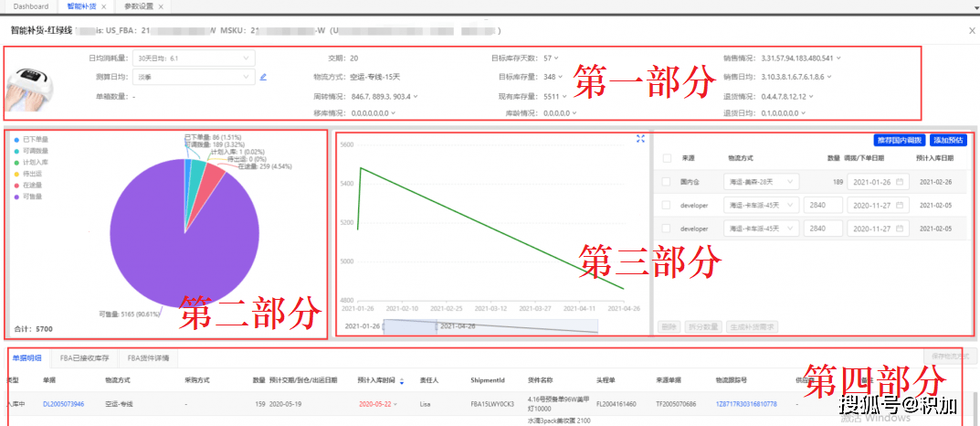Image resolution: width=980 pixels, height=426 pixels.
Task: Click the fullscreen expand icon on line chart
Action: pyautogui.click(x=641, y=139)
